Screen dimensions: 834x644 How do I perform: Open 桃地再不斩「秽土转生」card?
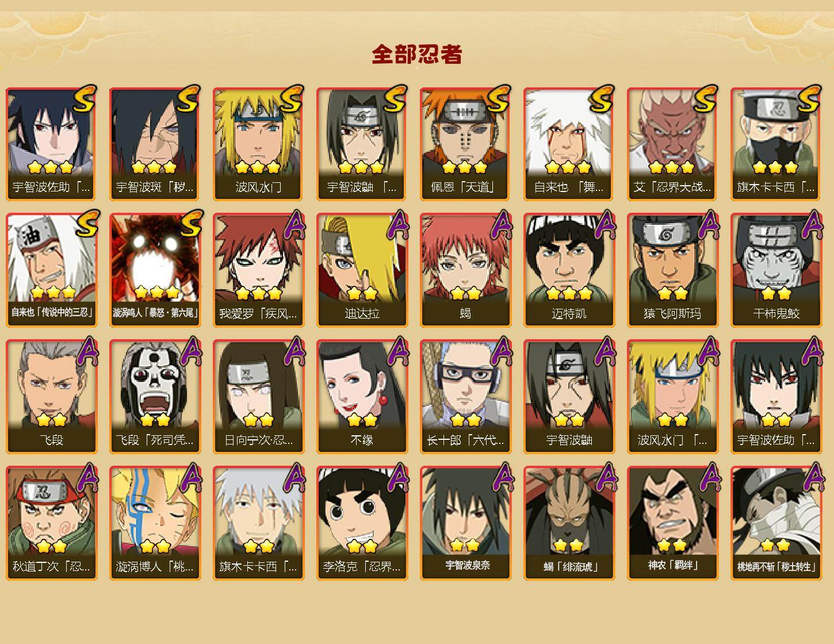pyautogui.click(x=776, y=523)
